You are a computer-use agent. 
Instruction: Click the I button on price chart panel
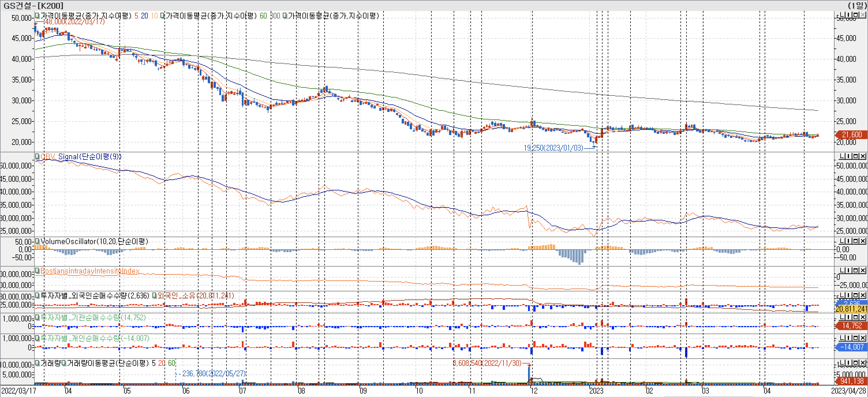click(849, 15)
